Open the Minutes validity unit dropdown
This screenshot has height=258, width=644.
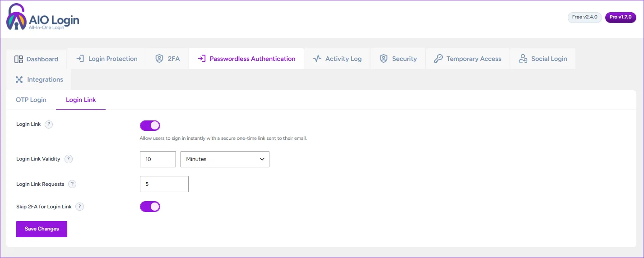point(225,159)
